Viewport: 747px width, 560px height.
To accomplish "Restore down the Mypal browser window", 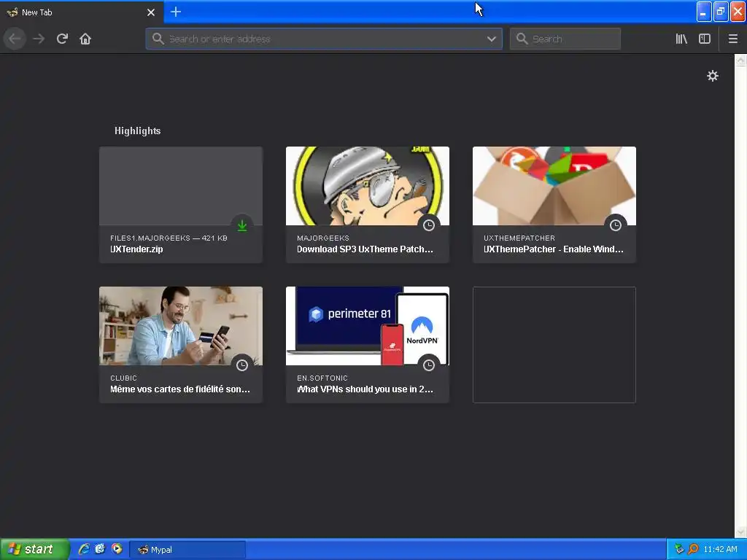I will [720, 12].
